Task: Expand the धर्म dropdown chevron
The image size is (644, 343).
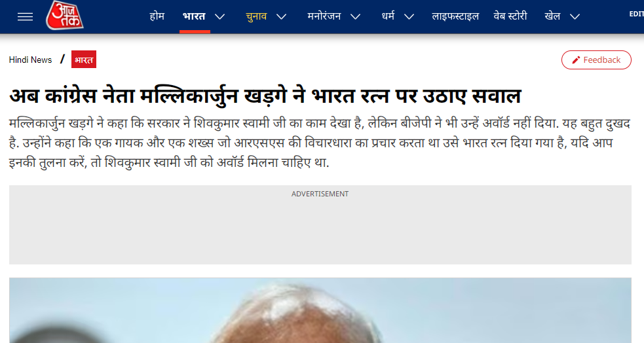Action: point(409,17)
